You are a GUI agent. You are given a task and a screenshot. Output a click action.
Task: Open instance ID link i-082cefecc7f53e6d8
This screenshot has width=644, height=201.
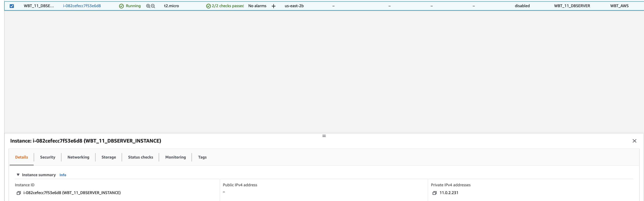(x=82, y=6)
